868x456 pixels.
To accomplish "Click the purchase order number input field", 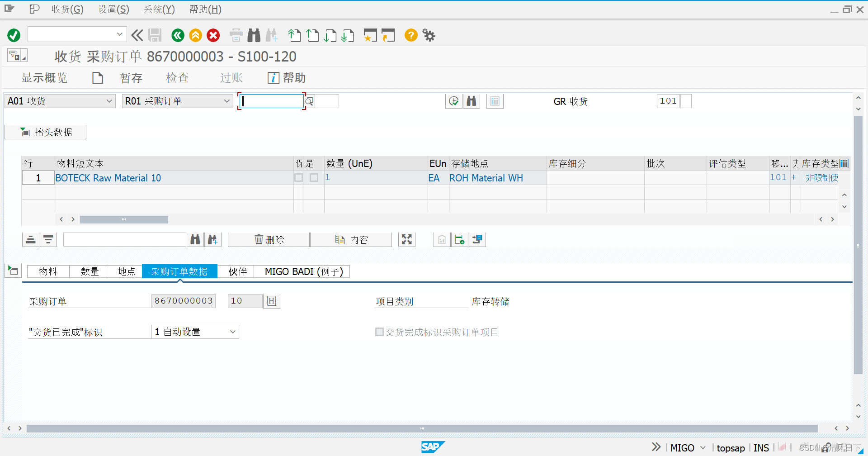I will (x=271, y=101).
